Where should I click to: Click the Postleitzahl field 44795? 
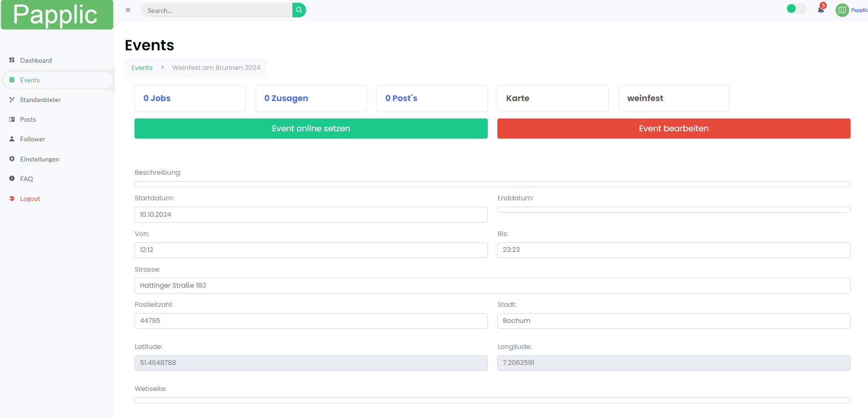[311, 321]
